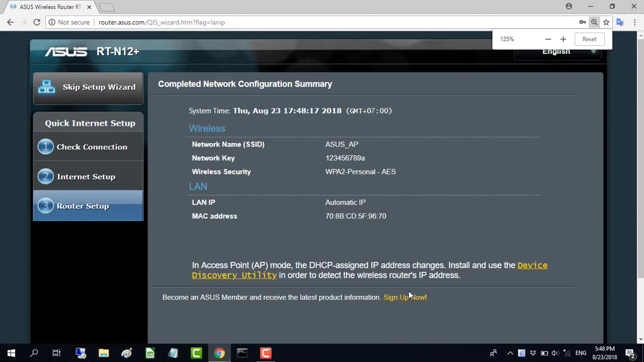Switch to Chrome in the taskbar

pos(219,353)
